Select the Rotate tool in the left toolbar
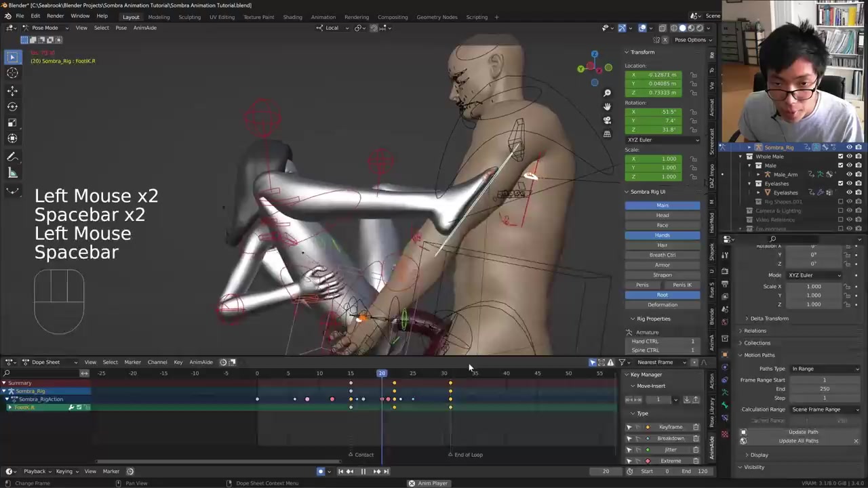The width and height of the screenshot is (868, 488). point(12,106)
